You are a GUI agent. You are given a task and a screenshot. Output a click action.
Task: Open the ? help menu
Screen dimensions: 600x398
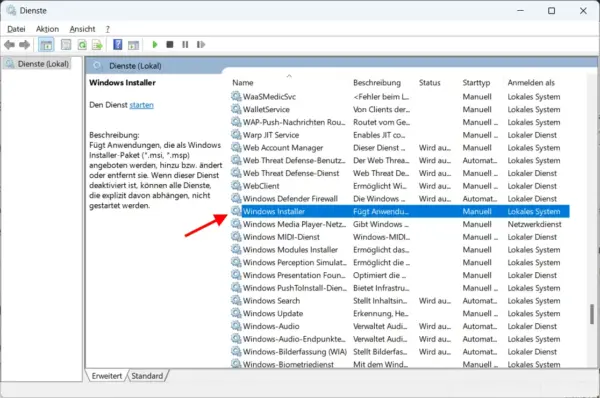[x=108, y=29]
